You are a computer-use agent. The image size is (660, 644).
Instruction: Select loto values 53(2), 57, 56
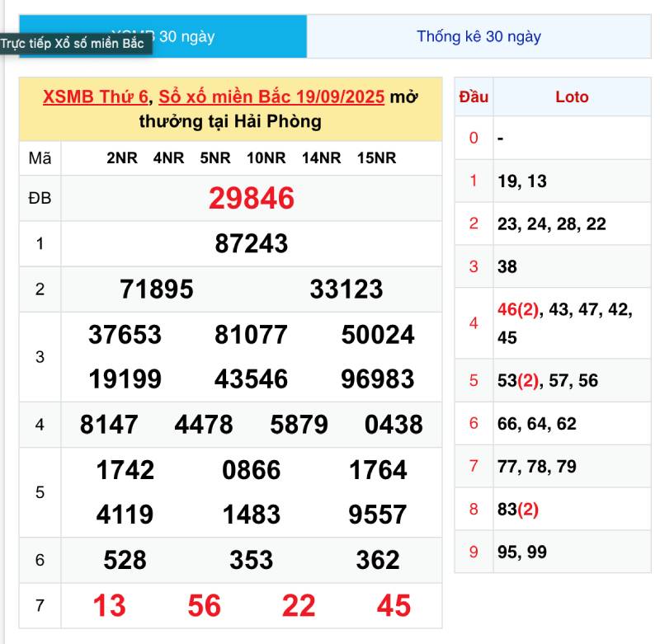[547, 381]
